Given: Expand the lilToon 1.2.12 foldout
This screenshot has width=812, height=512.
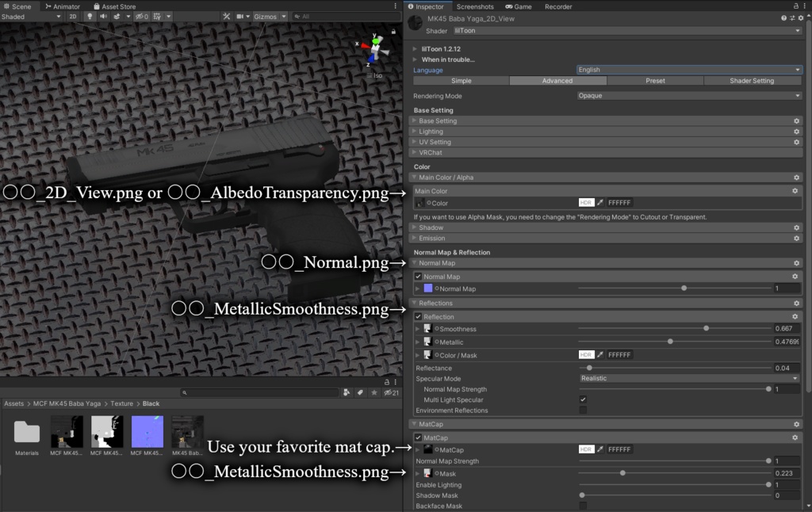Looking at the screenshot, I should coord(415,48).
